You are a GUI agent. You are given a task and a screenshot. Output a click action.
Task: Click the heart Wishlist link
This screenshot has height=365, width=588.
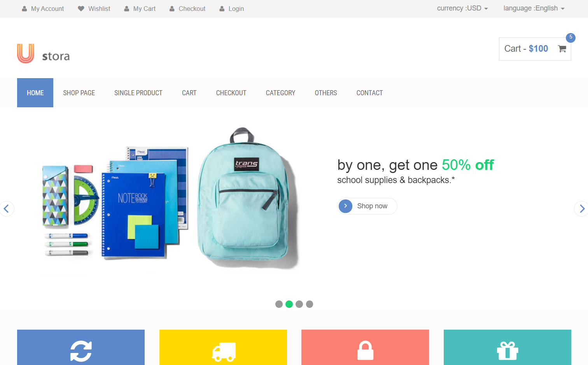point(94,9)
